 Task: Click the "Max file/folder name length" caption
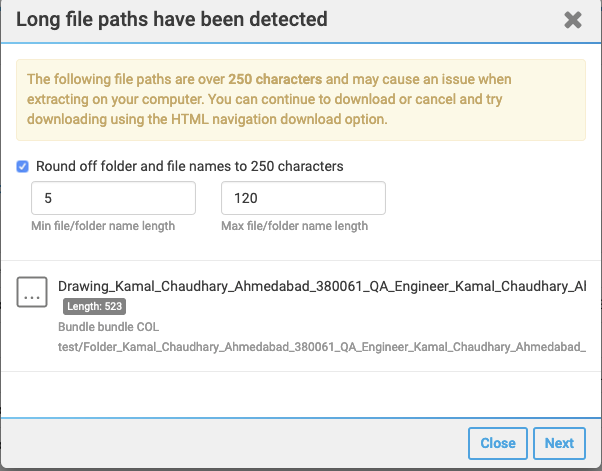coord(294,226)
